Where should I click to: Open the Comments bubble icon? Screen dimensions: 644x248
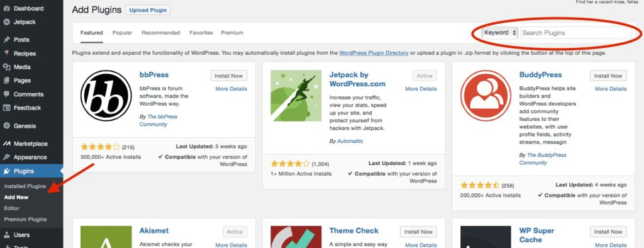pyautogui.click(x=6, y=94)
